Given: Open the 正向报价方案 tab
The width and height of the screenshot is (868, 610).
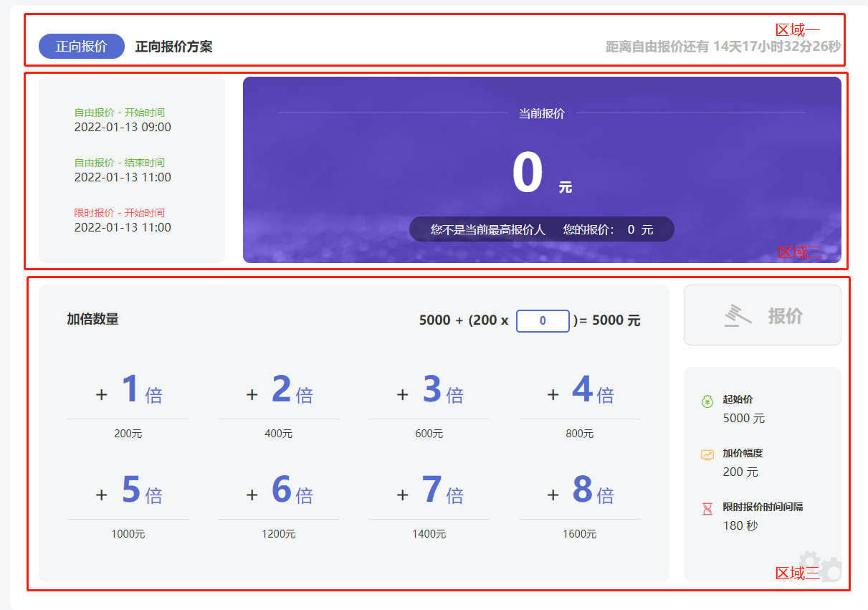Looking at the screenshot, I should (173, 47).
